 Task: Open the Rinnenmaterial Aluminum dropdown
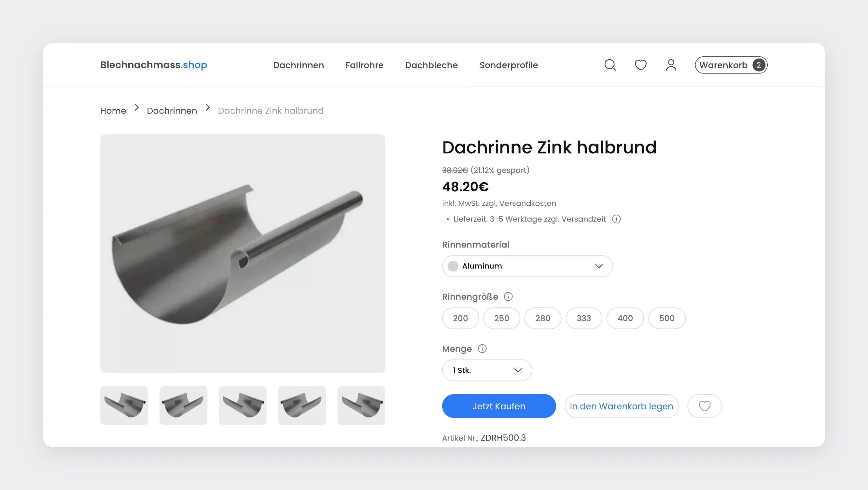coord(527,266)
